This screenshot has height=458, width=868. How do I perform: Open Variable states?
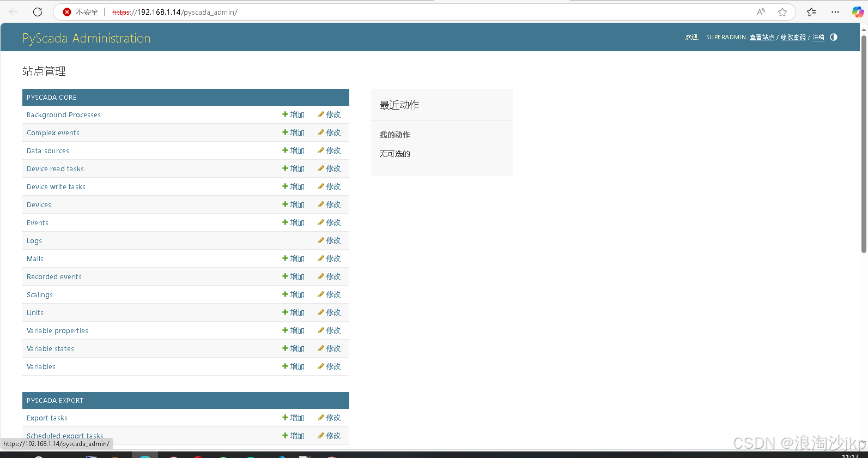(50, 348)
